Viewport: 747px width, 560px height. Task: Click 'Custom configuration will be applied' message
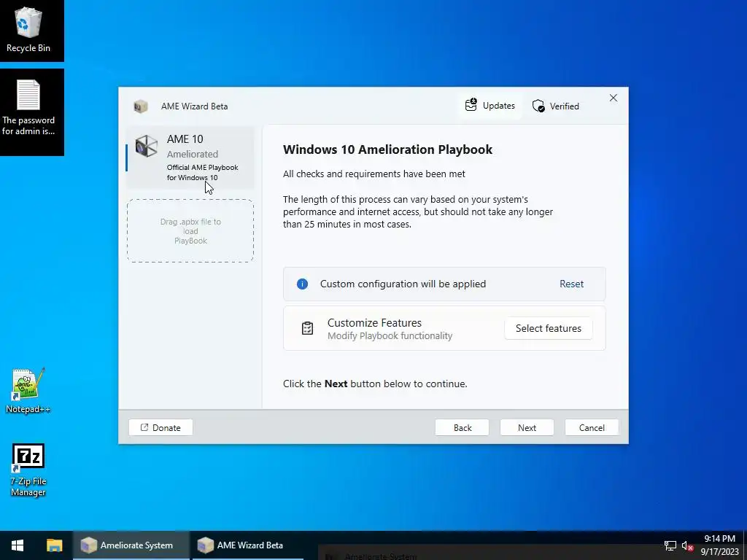403,284
